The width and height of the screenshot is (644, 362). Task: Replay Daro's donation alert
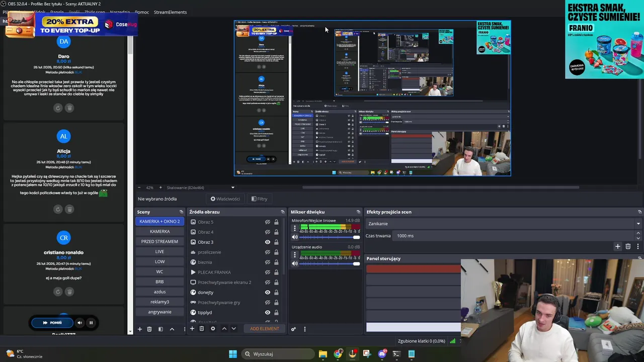point(58,108)
